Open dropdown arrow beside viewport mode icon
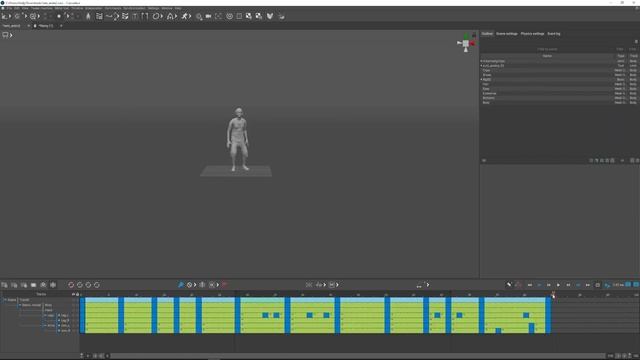 (x=11, y=35)
